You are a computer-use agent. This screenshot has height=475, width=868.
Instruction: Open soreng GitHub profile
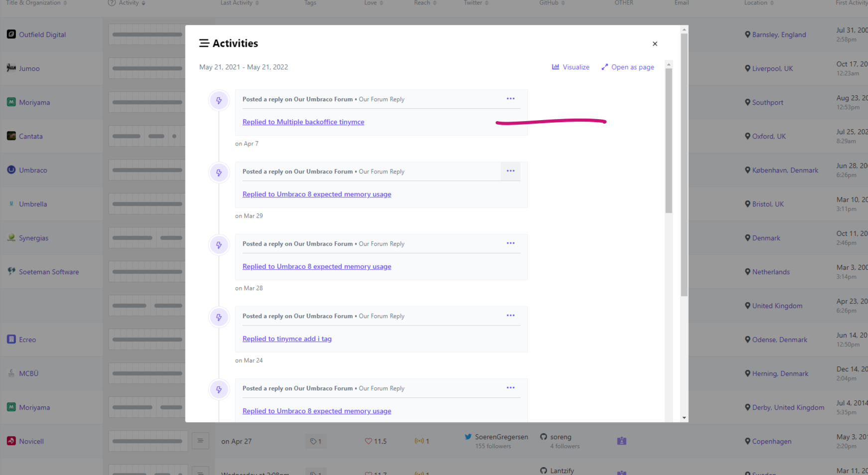(561, 437)
